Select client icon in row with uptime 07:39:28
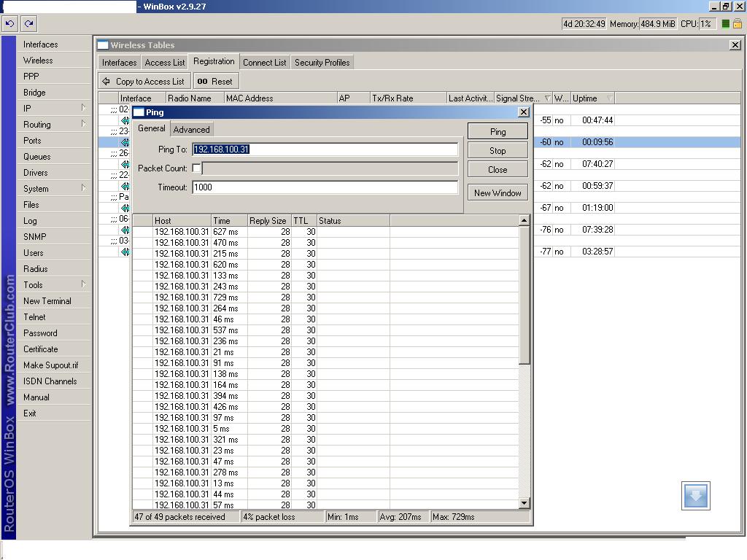 tap(125, 230)
